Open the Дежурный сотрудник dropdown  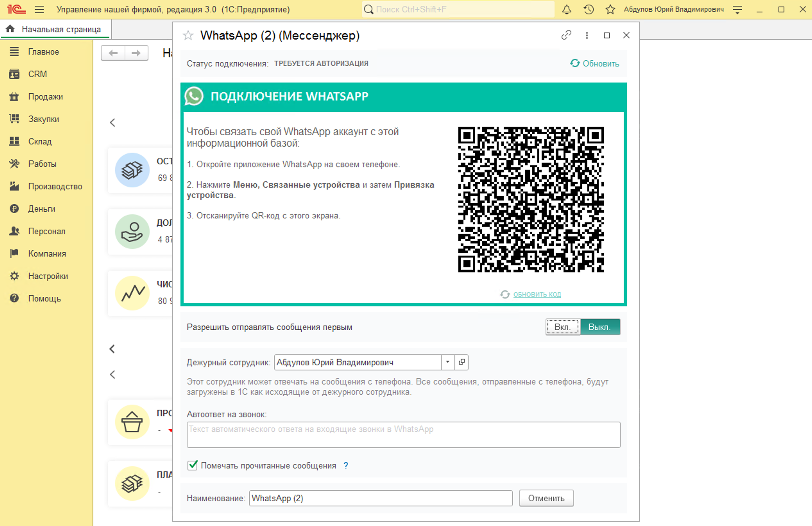pyautogui.click(x=448, y=362)
